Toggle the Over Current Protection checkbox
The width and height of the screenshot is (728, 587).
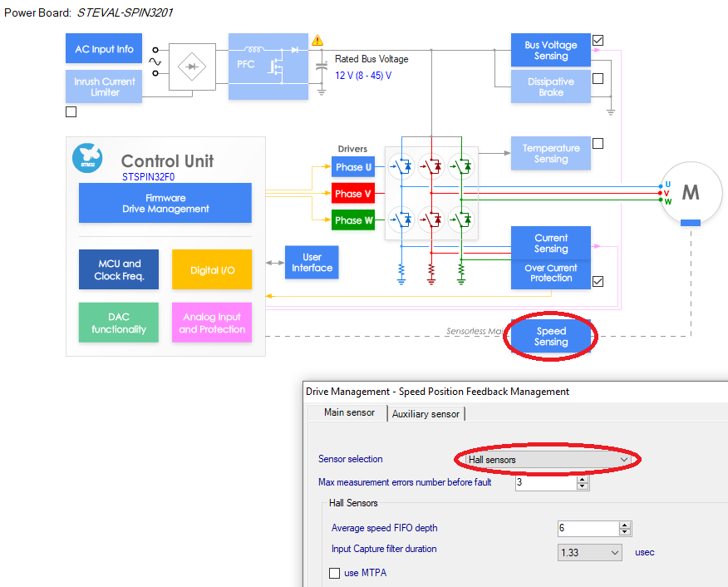598,281
